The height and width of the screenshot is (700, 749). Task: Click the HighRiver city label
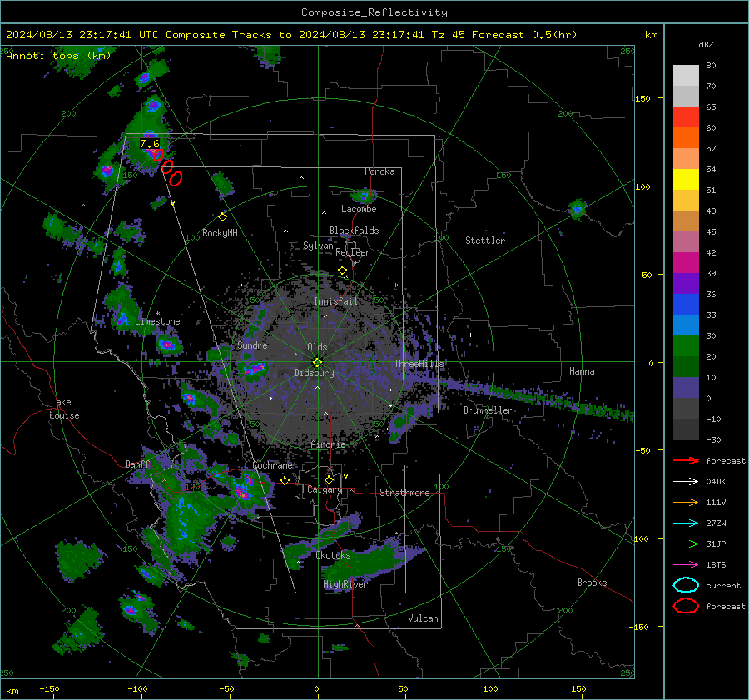(x=345, y=584)
